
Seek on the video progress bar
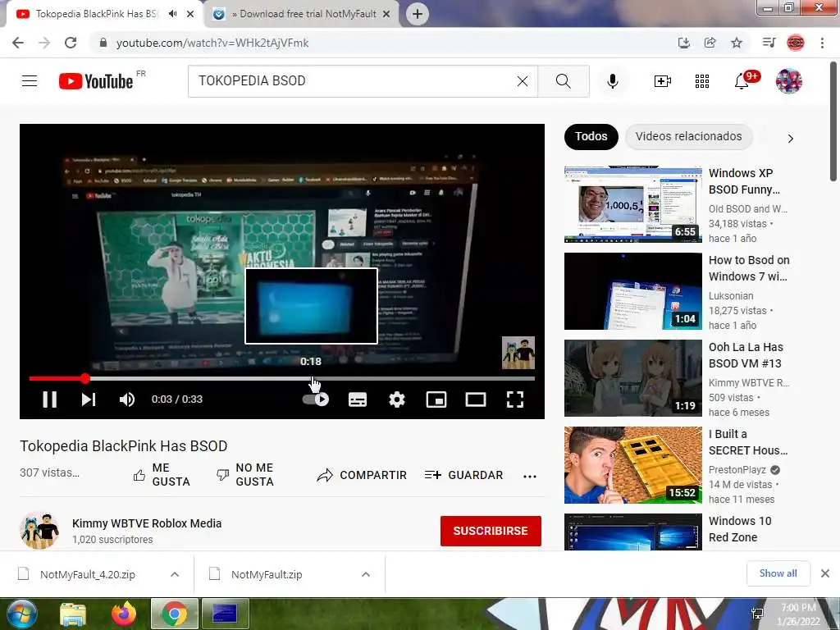pos(282,378)
